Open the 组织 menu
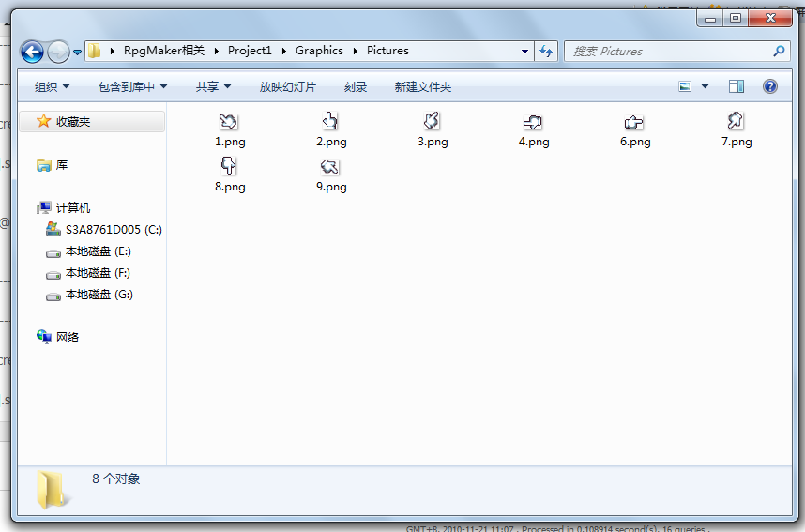 pos(52,86)
